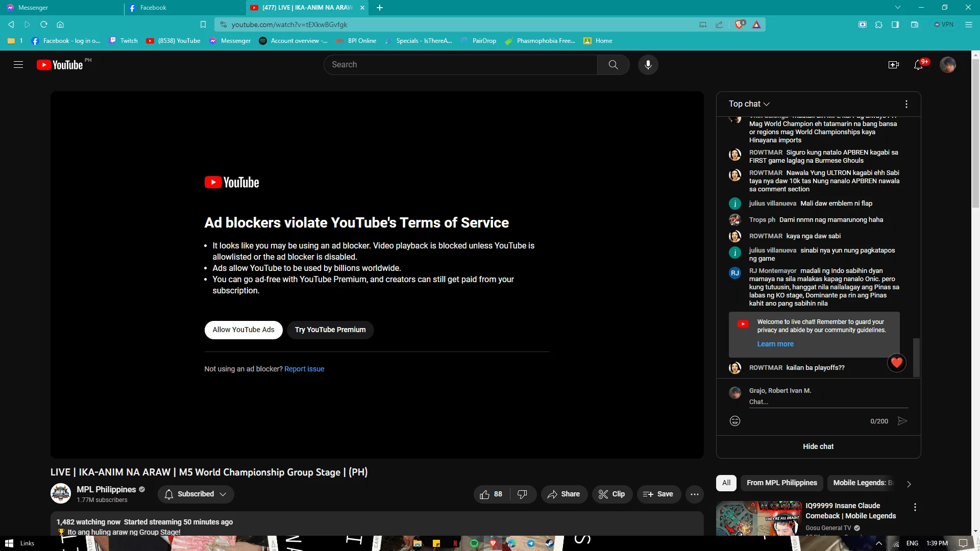The height and width of the screenshot is (551, 980).
Task: Open the chat emoji picker
Action: coord(735,421)
